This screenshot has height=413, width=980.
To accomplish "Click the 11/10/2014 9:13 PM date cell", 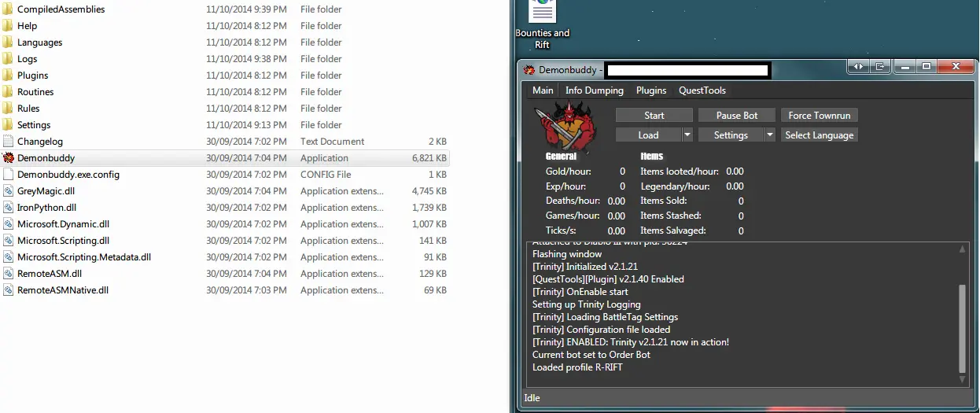I will click(x=246, y=125).
